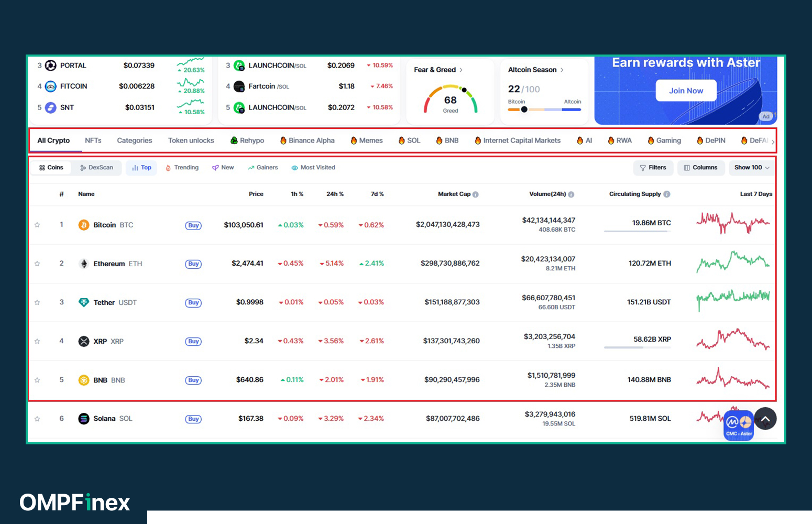812x524 pixels.
Task: Click the scroll-to-top arrow button
Action: coord(765,419)
